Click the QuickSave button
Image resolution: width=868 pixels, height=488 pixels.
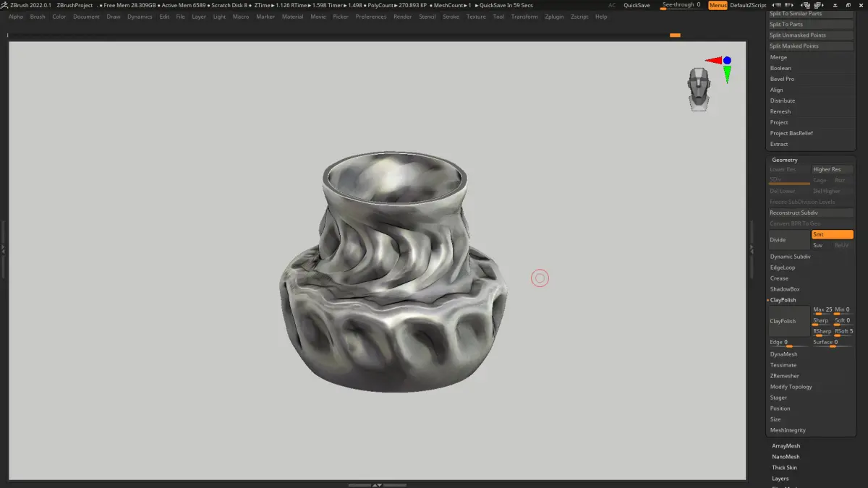tap(637, 5)
